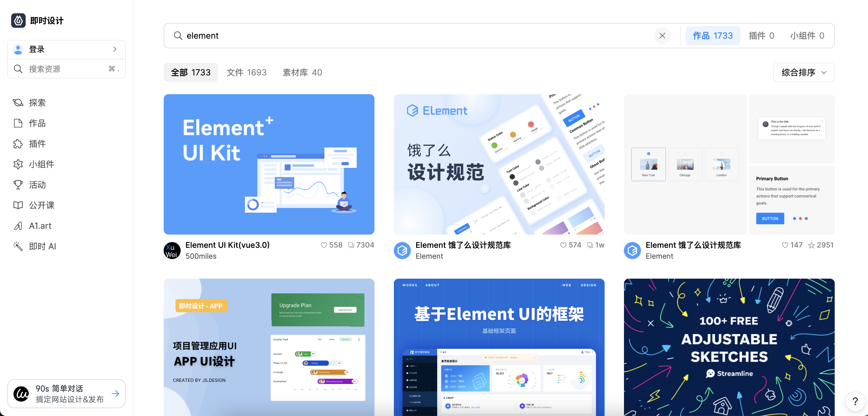Open the 100+ Free Adjustable Sketches thumbnail
868x416 pixels.
[x=729, y=347]
